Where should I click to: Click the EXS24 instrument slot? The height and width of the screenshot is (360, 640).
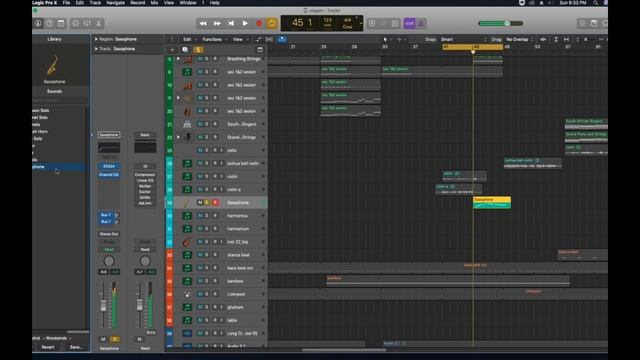point(109,167)
